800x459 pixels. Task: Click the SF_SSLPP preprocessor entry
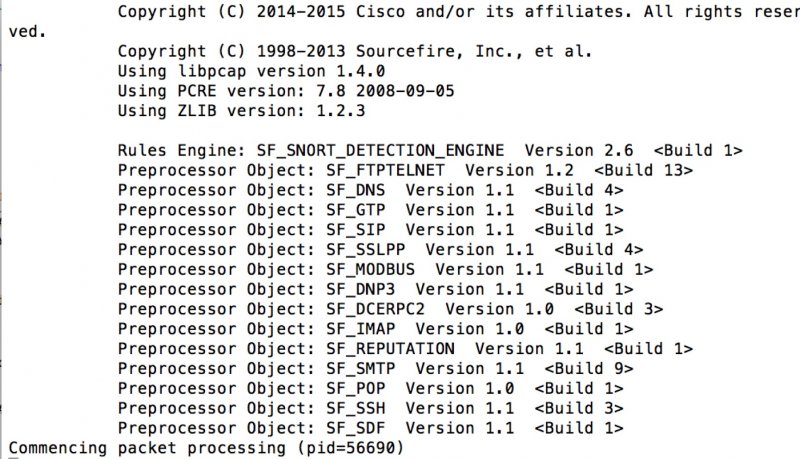click(x=381, y=250)
